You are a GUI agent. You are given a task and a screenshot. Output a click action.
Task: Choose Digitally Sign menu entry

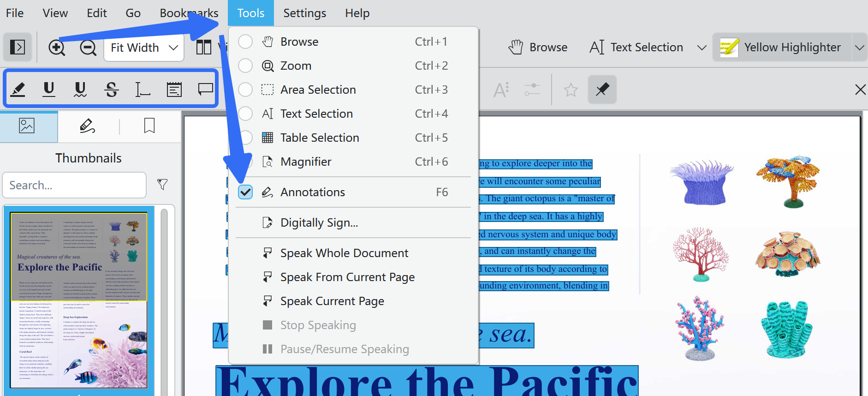click(353, 222)
